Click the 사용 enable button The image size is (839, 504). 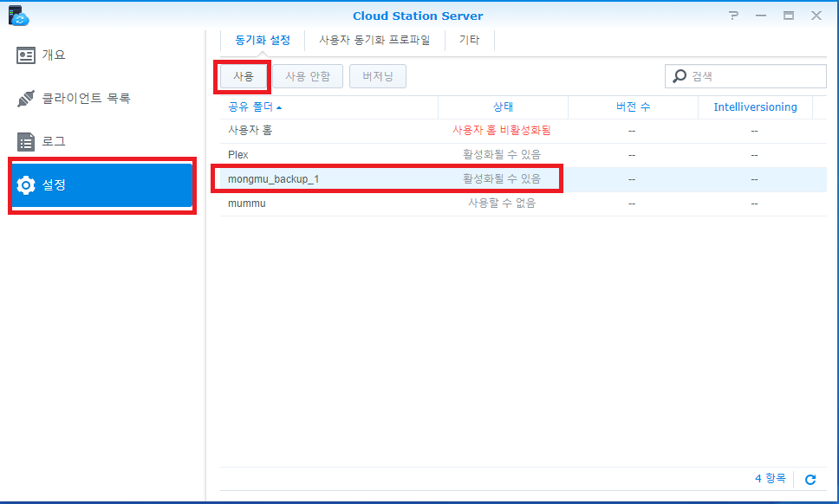tap(244, 76)
